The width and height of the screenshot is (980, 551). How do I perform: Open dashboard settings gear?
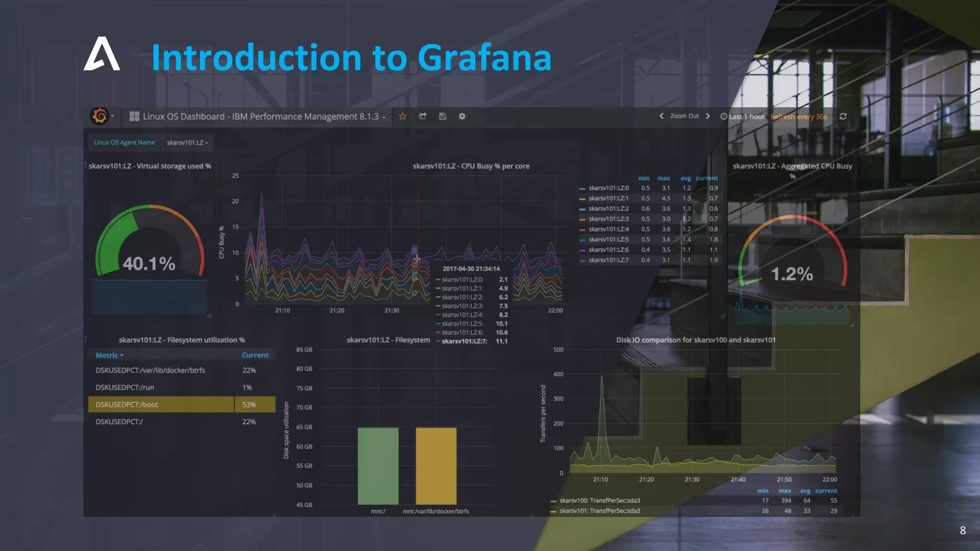[x=462, y=116]
